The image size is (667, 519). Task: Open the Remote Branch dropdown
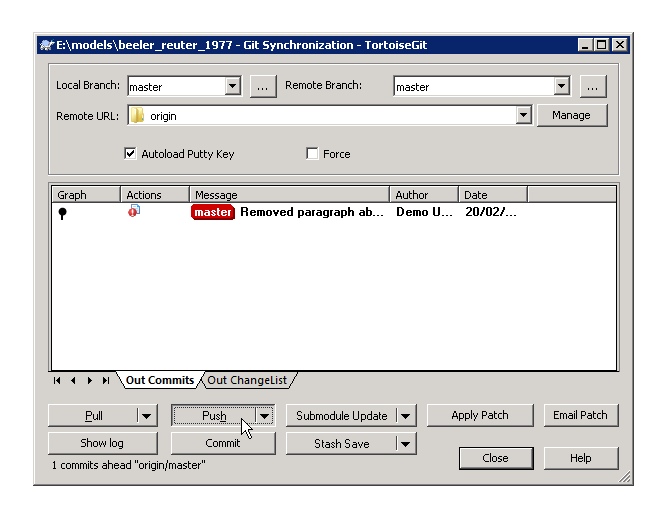[562, 86]
